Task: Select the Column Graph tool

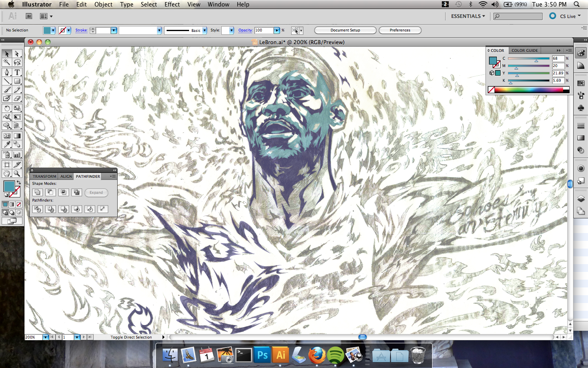Action: click(17, 155)
